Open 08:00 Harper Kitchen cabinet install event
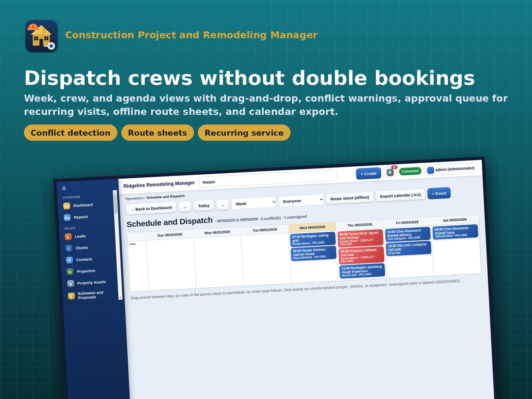The image size is (532, 399). tap(313, 253)
